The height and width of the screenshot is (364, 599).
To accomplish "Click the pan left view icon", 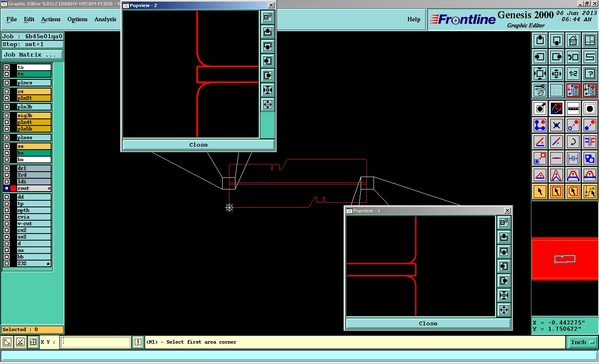I will click(540, 57).
